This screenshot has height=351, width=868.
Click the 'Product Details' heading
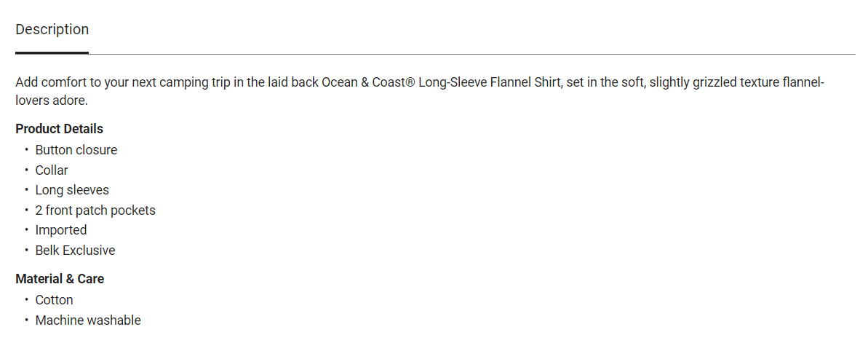pyautogui.click(x=59, y=129)
